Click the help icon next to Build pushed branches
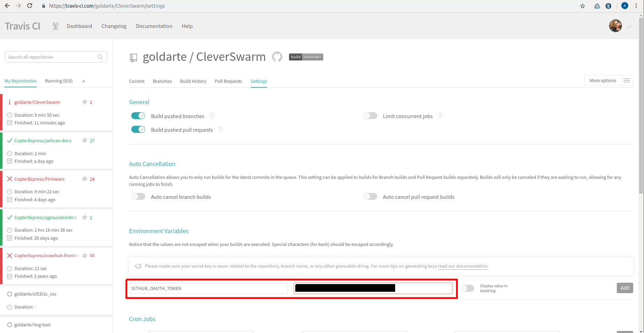Image resolution: width=644 pixels, height=333 pixels. click(x=212, y=116)
